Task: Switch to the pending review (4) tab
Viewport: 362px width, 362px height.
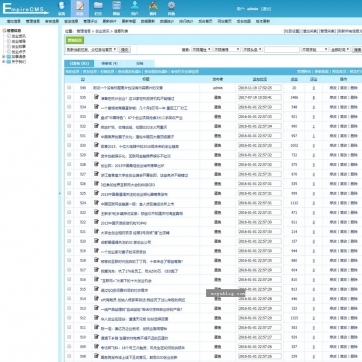Action: (x=109, y=63)
